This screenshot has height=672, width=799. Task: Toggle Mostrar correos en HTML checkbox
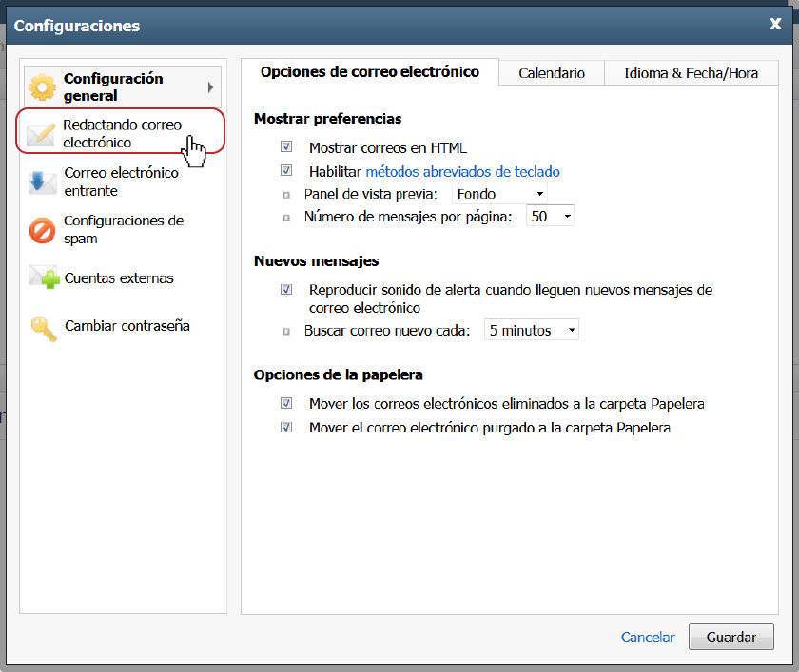[286, 146]
